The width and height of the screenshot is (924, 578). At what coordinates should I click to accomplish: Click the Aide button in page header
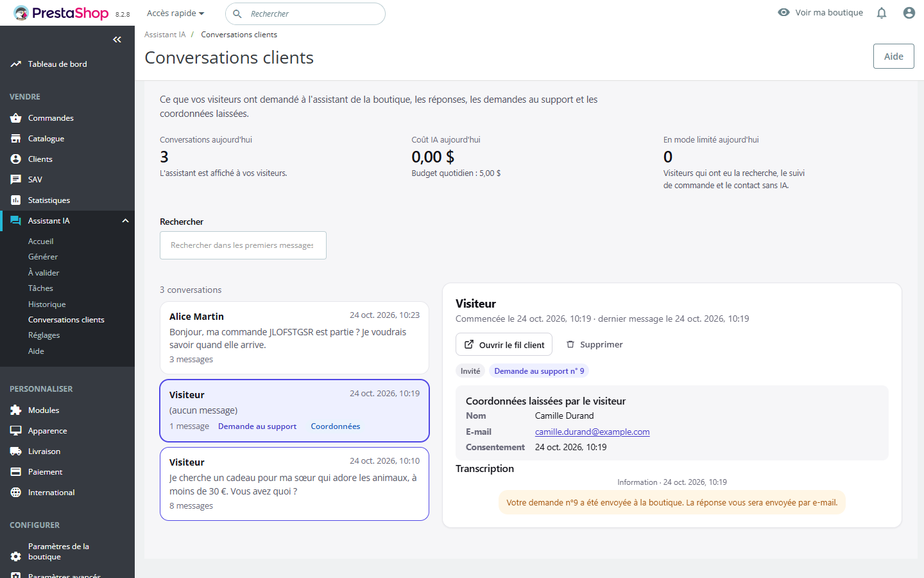click(x=894, y=57)
